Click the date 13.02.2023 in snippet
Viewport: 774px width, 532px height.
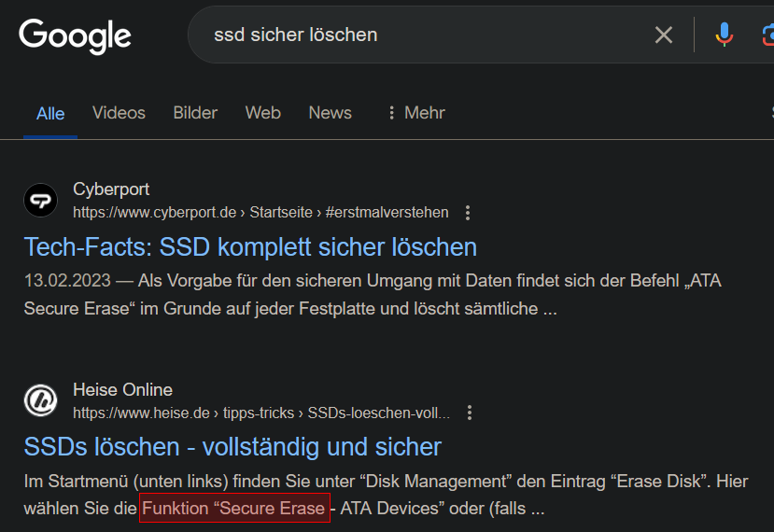point(67,281)
